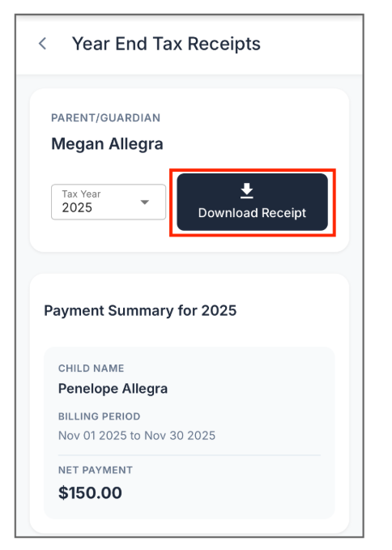The image size is (392, 550).
Task: Go back using the left chevron arrow
Action: click(42, 44)
